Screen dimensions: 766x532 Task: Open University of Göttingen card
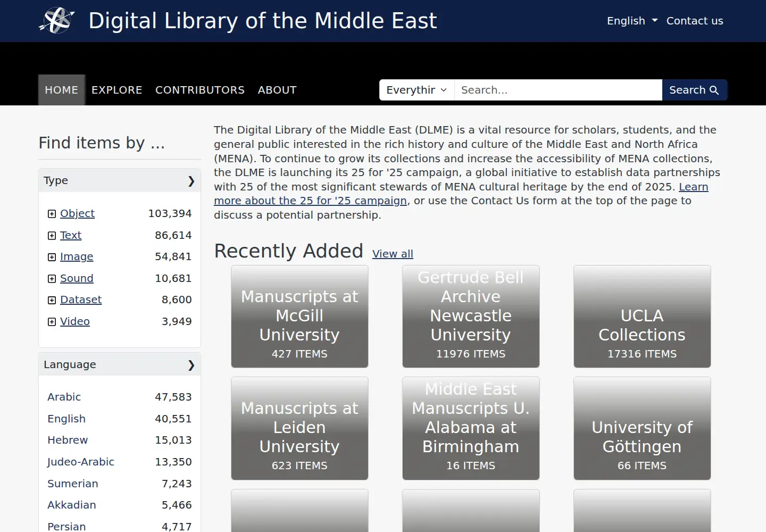point(642,428)
